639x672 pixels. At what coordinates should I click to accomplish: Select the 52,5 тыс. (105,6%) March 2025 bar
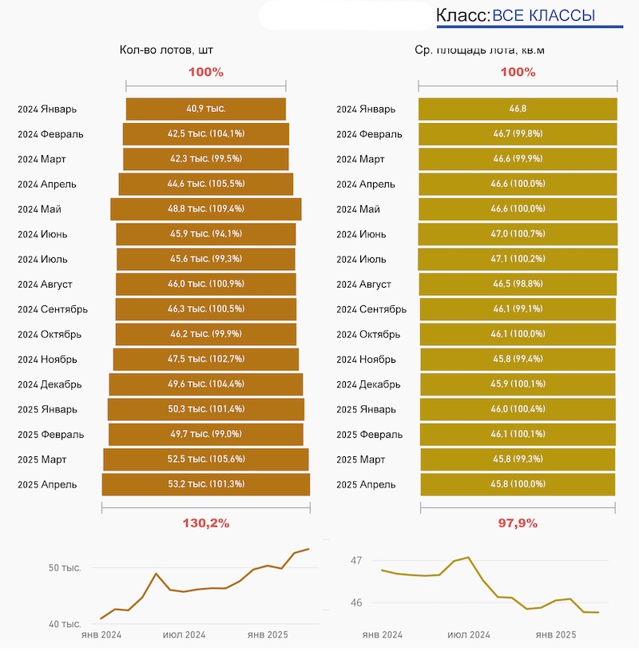[x=206, y=459]
